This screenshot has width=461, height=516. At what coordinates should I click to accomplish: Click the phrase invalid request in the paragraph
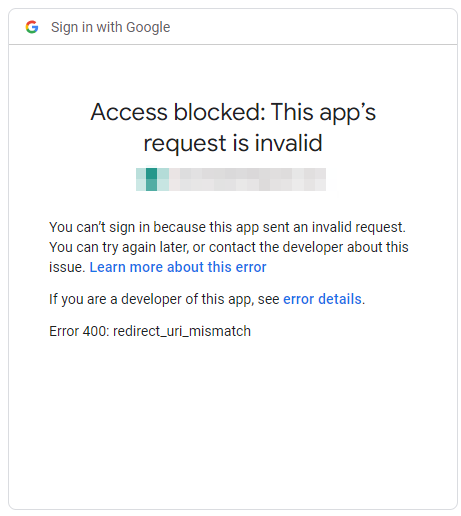358,227
